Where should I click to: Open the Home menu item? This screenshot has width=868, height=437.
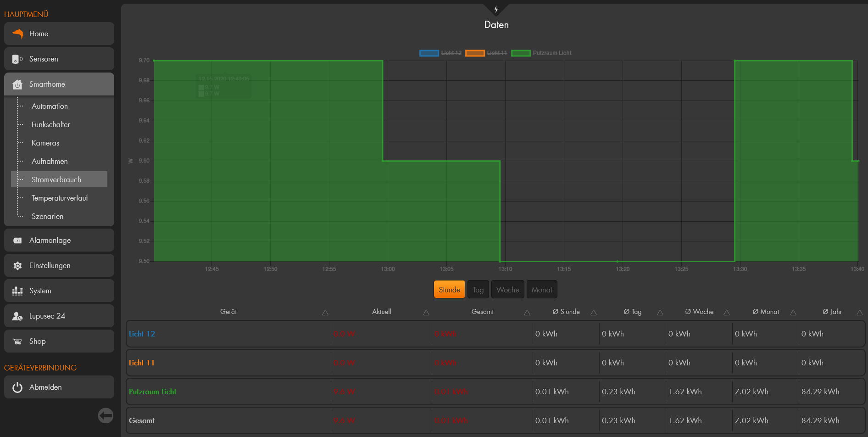point(59,34)
